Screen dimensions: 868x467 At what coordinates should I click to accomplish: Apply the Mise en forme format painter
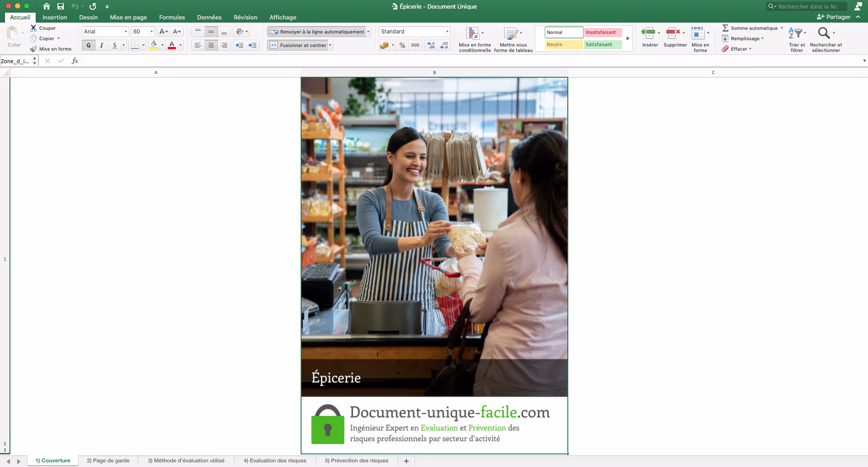(x=51, y=49)
